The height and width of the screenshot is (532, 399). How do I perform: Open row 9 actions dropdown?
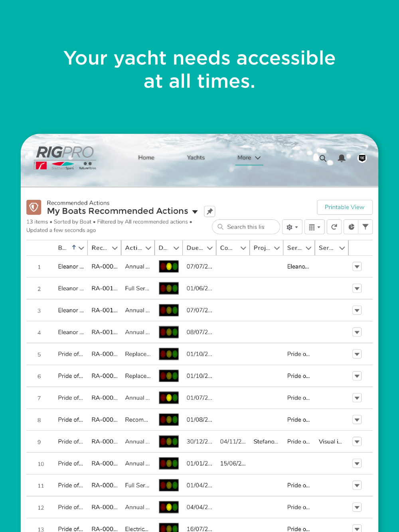[x=357, y=441]
